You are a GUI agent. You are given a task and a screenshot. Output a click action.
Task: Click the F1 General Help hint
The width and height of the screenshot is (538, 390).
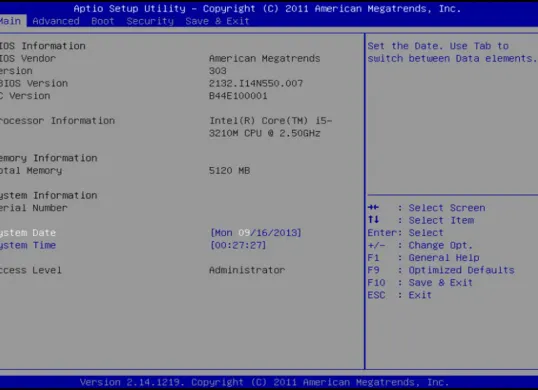(423, 258)
